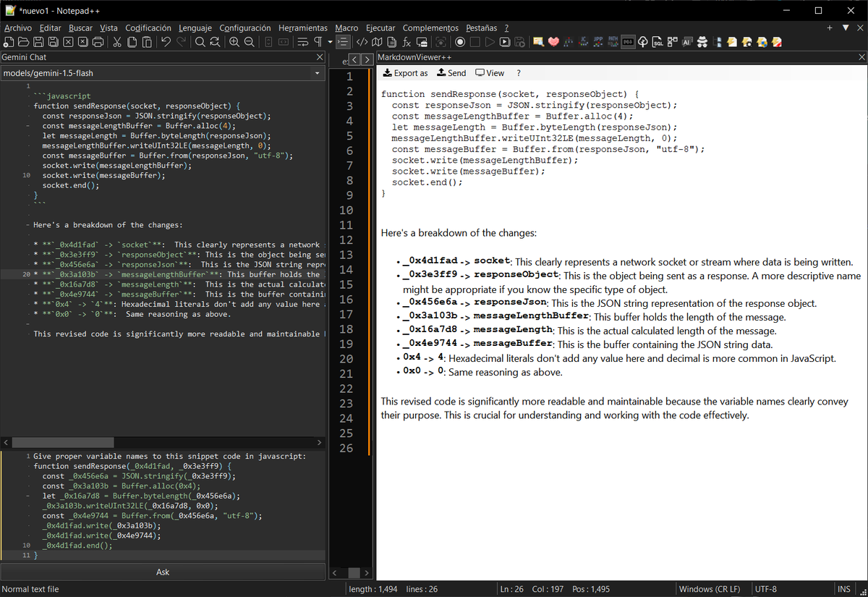
Task: Click the JPP plugin toolbar icon
Action: pyautogui.click(x=598, y=42)
